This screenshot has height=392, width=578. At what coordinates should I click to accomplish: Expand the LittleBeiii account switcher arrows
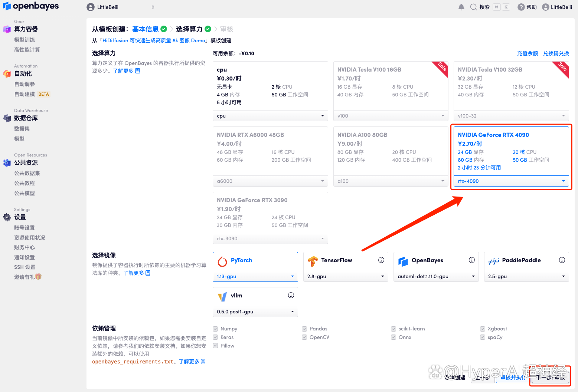153,7
